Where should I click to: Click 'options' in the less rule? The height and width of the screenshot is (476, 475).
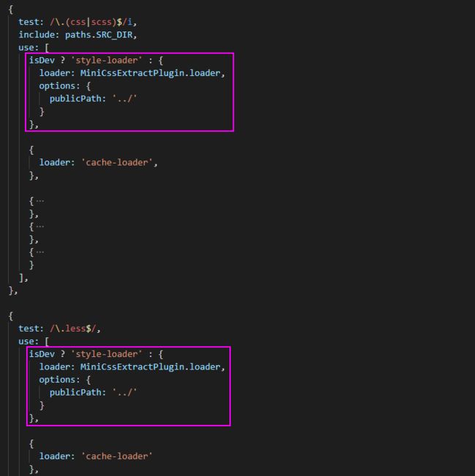pos(57,380)
